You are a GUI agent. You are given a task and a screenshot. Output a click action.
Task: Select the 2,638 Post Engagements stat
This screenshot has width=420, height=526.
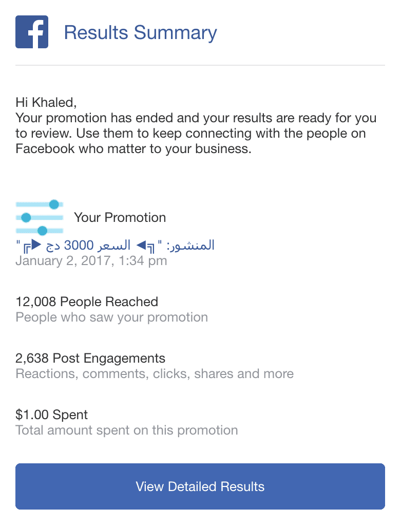90,358
